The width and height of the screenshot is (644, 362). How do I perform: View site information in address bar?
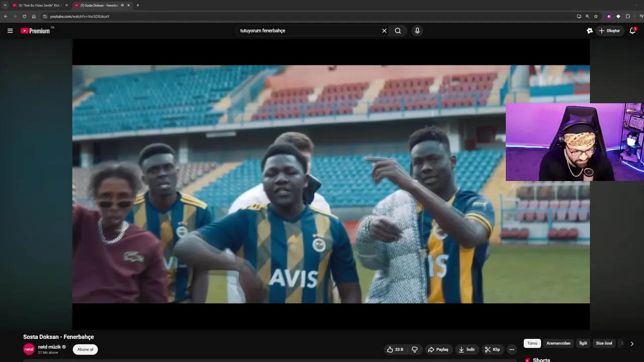[45, 16]
